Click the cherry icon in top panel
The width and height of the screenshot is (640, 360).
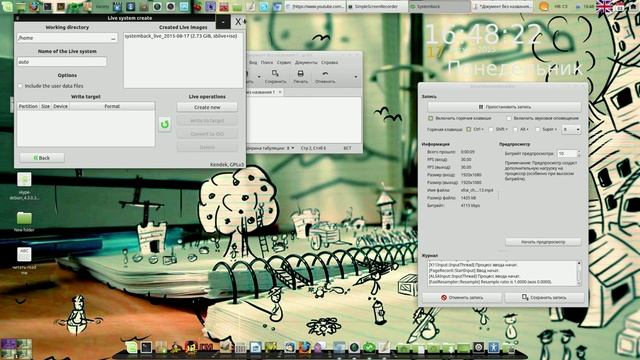click(x=197, y=6)
